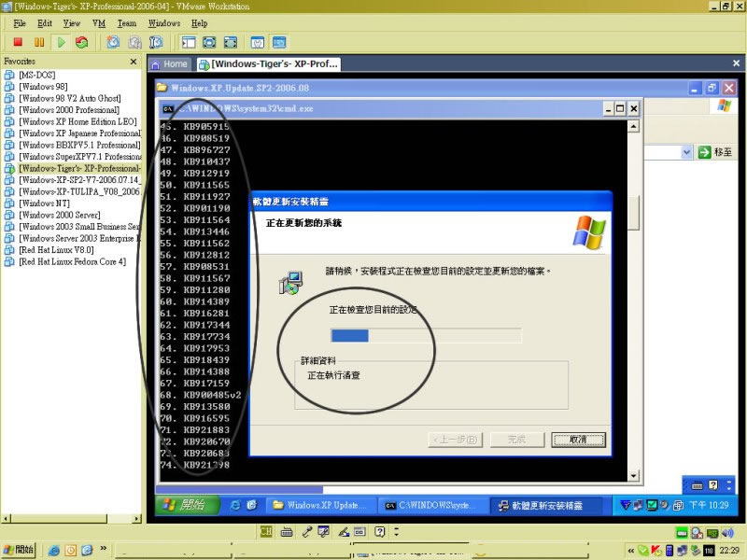Screen dimensions: 747x560
Task: Click guest taskbar C:\WINDOWS\syste cmd button
Action: [x=432, y=506]
